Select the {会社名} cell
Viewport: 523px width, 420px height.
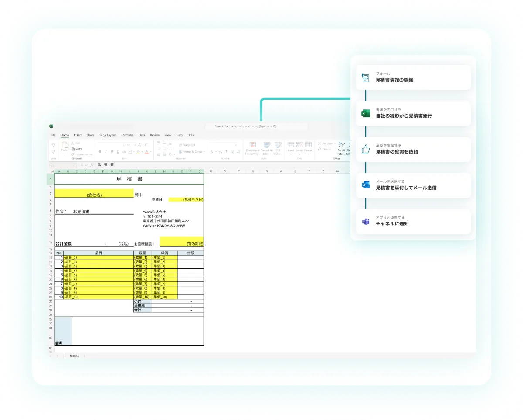[x=94, y=193]
